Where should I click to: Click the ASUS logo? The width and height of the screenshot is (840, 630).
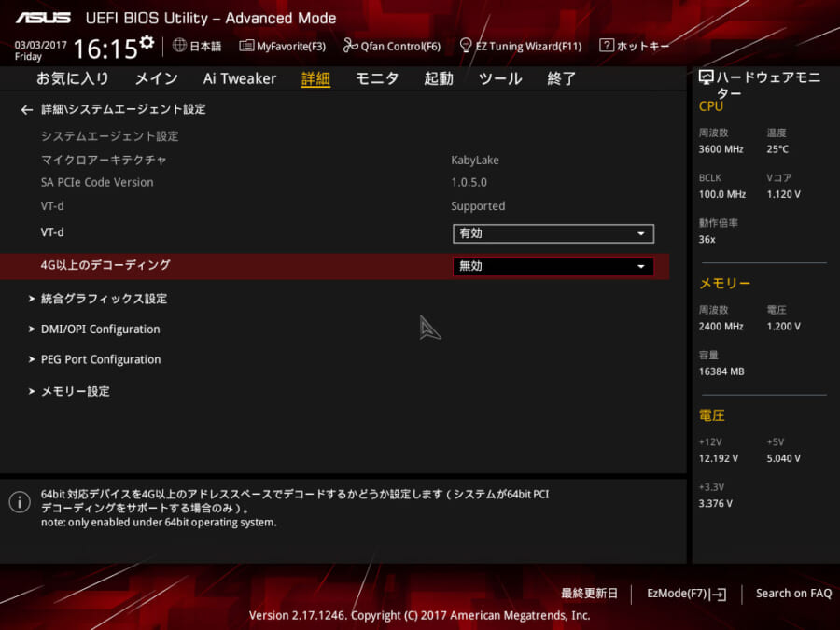[43, 19]
